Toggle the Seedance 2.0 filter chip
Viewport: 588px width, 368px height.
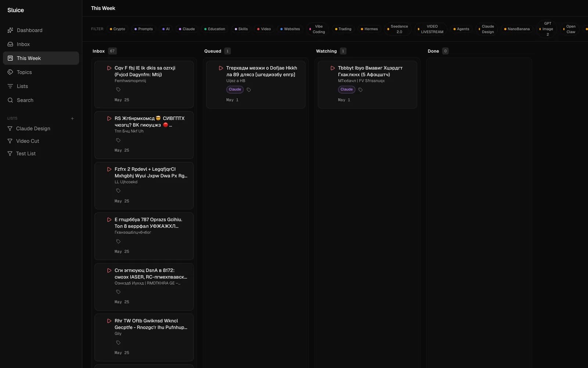[x=398, y=29]
